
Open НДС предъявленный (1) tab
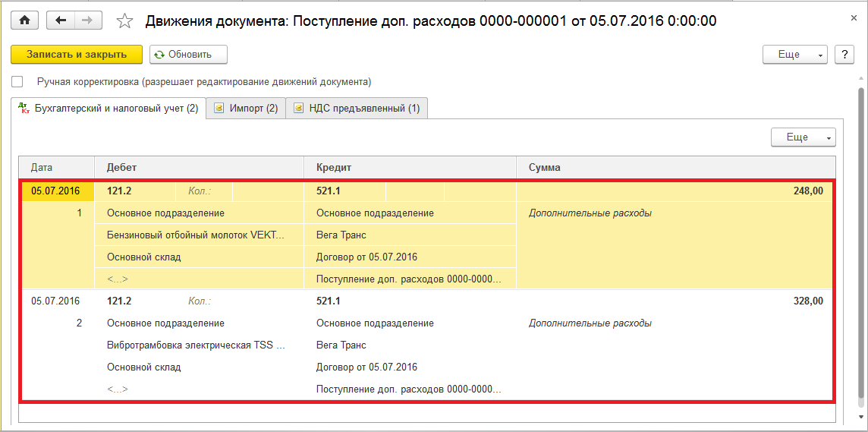[x=356, y=109]
